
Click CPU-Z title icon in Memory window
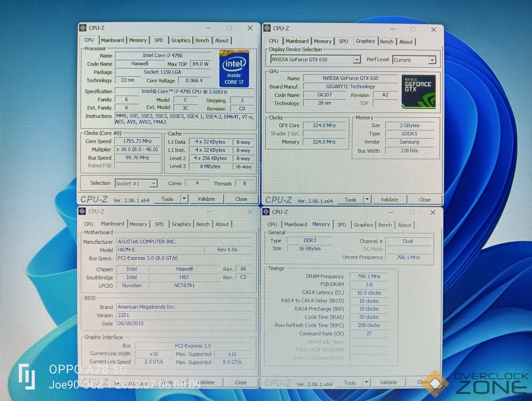coord(266,212)
